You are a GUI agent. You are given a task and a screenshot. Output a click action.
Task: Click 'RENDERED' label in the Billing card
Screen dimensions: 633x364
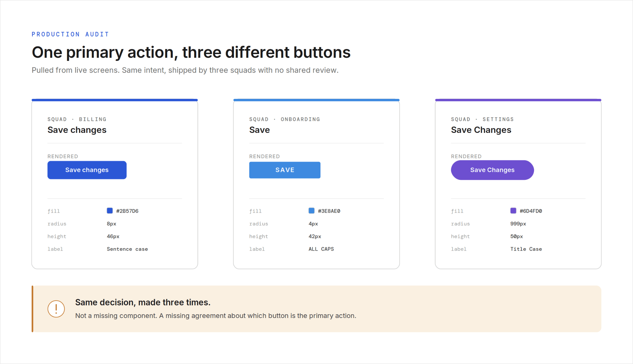point(63,156)
